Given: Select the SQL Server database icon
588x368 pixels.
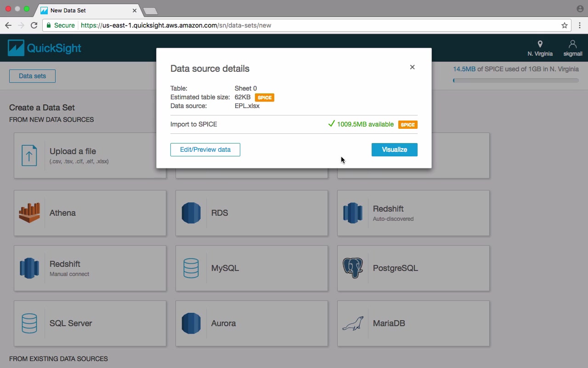Looking at the screenshot, I should [29, 323].
